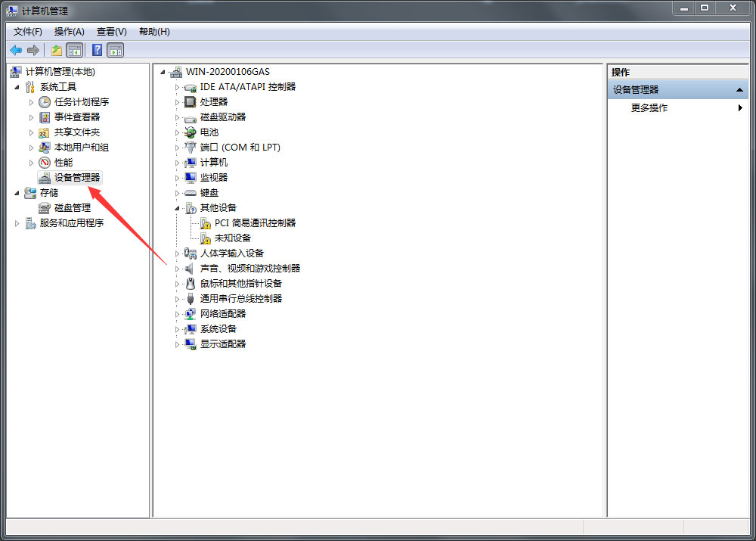Select the WIN-20200106GAS computer name

228,72
